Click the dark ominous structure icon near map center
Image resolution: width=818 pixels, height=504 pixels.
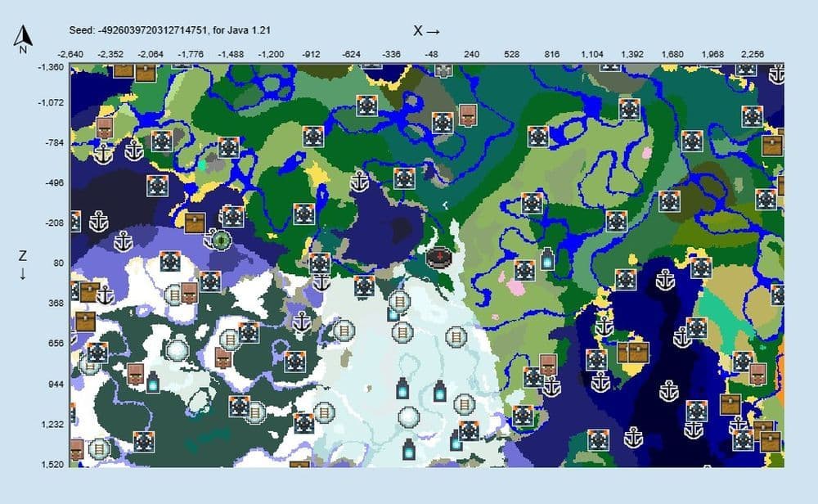(439, 256)
